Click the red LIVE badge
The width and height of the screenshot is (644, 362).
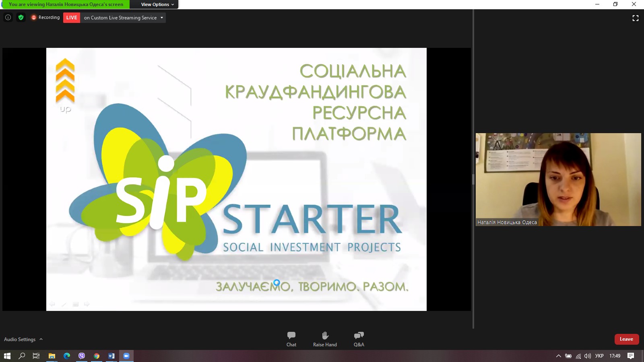[72, 18]
